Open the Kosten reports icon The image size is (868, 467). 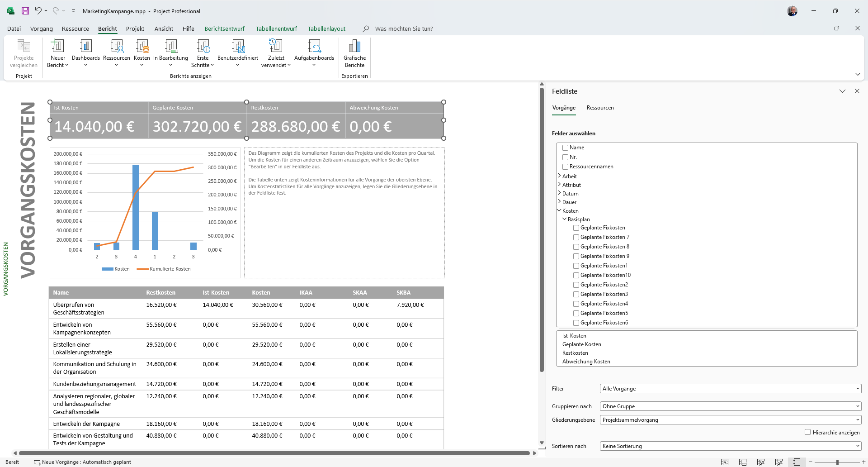click(142, 53)
